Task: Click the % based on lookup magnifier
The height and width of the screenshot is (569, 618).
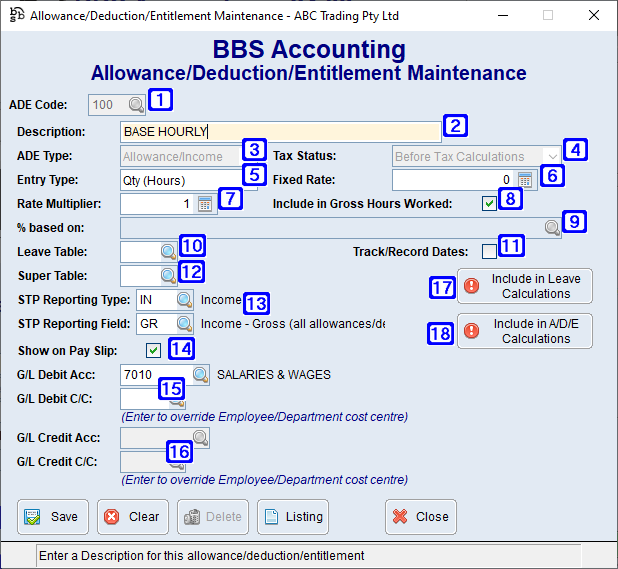Action: pos(552,228)
